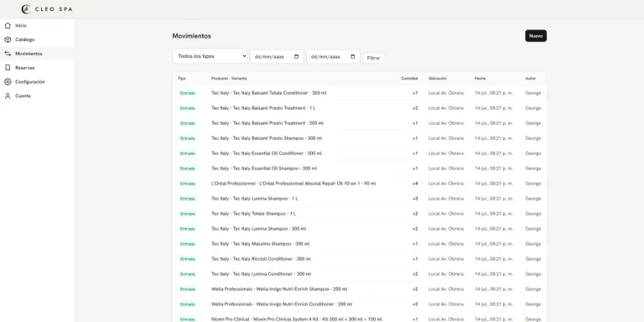644x322 pixels.
Task: Click the Movimientos arrows icon
Action: pos(8,54)
